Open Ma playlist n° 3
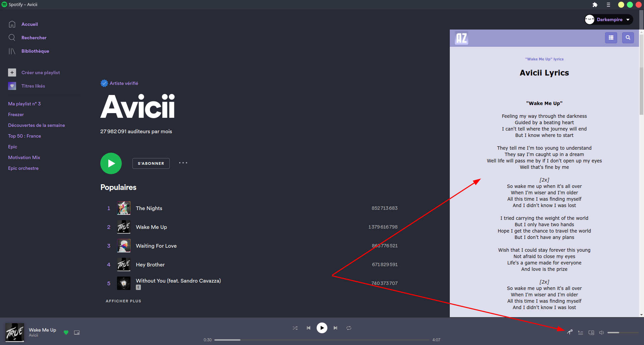644x345 pixels. tap(24, 104)
